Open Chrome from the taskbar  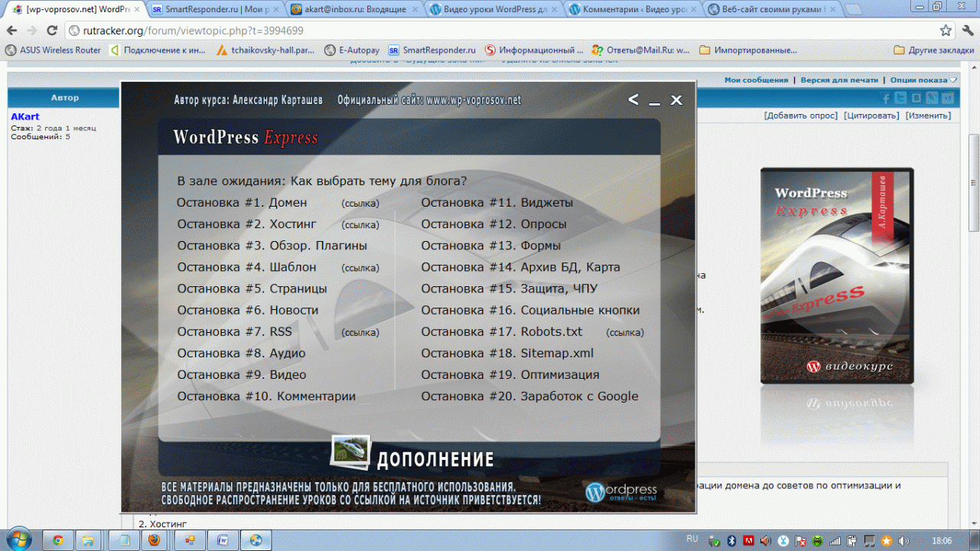coord(58,540)
